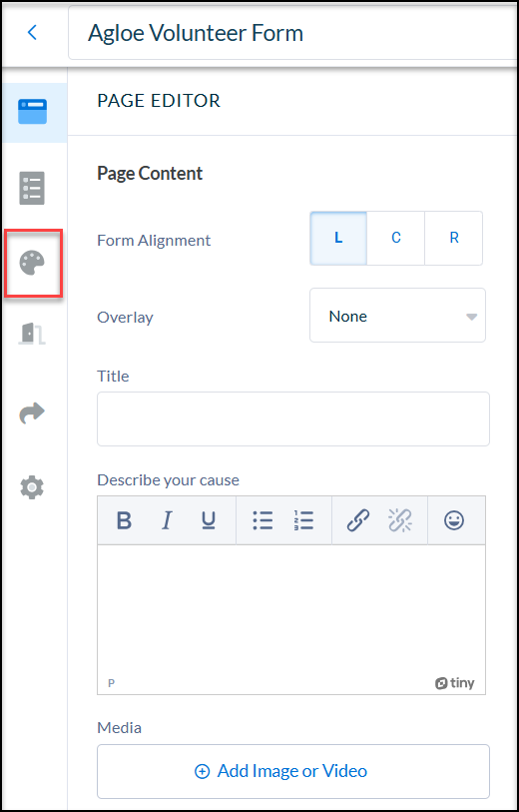Insert a numbered list
This screenshot has width=519, height=812.
coord(303,520)
